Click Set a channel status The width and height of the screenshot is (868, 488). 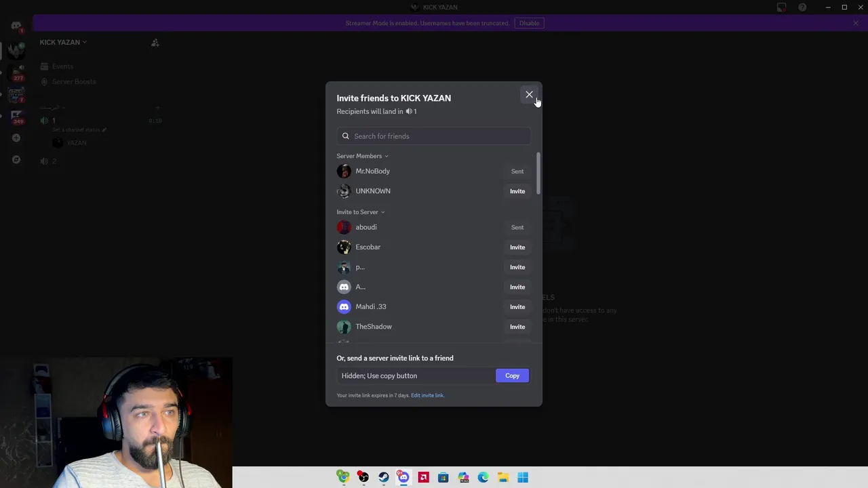coord(79,129)
